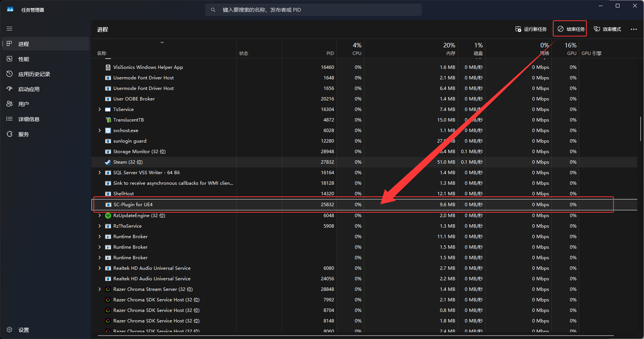Click the Razer Chroma Stream Server icon
Image resolution: width=644 pixels, height=339 pixels.
click(x=108, y=289)
